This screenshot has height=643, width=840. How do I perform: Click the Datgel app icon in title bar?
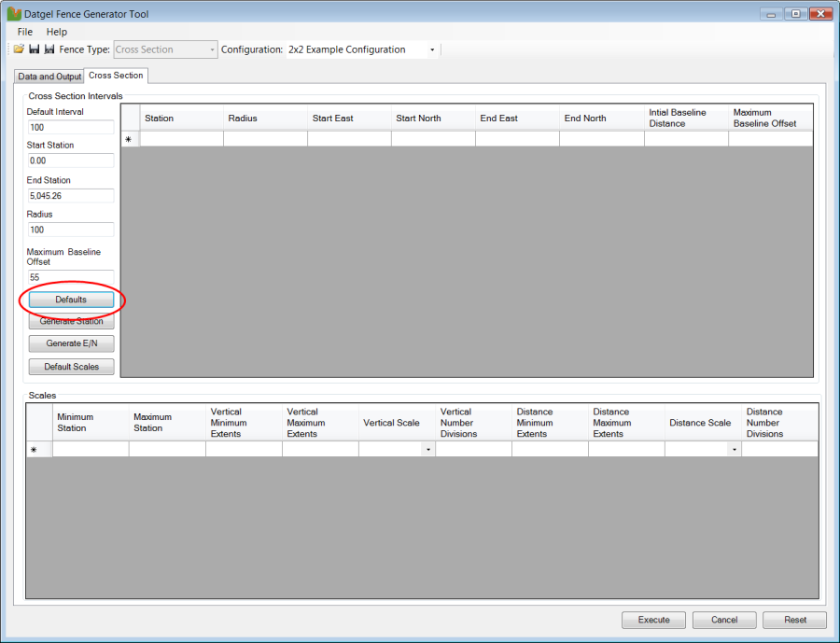click(x=14, y=14)
